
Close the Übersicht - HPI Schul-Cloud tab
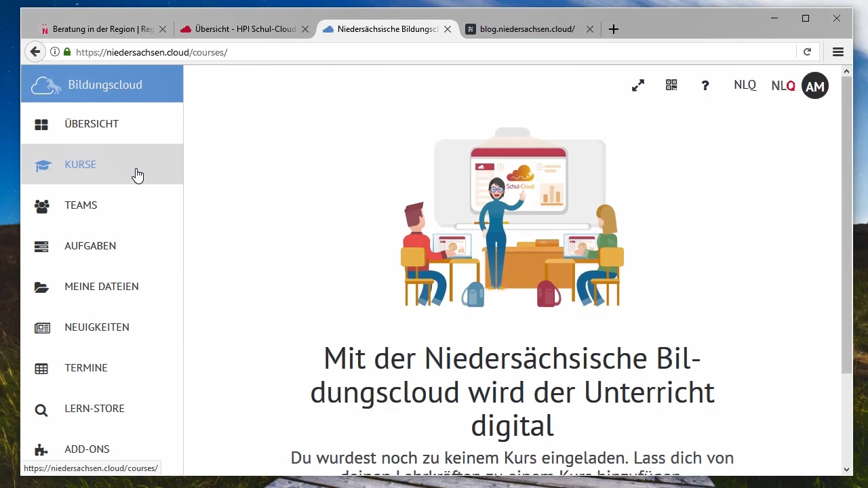pyautogui.click(x=305, y=29)
